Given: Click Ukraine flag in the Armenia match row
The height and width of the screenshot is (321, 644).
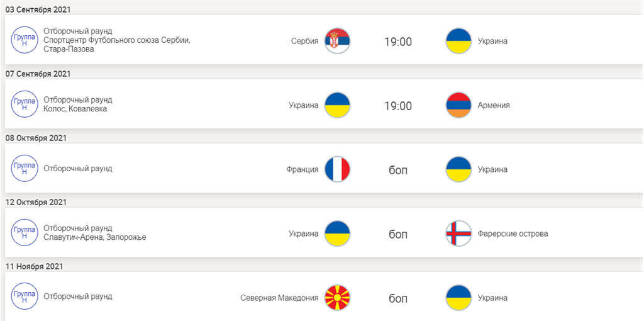Looking at the screenshot, I should [337, 106].
